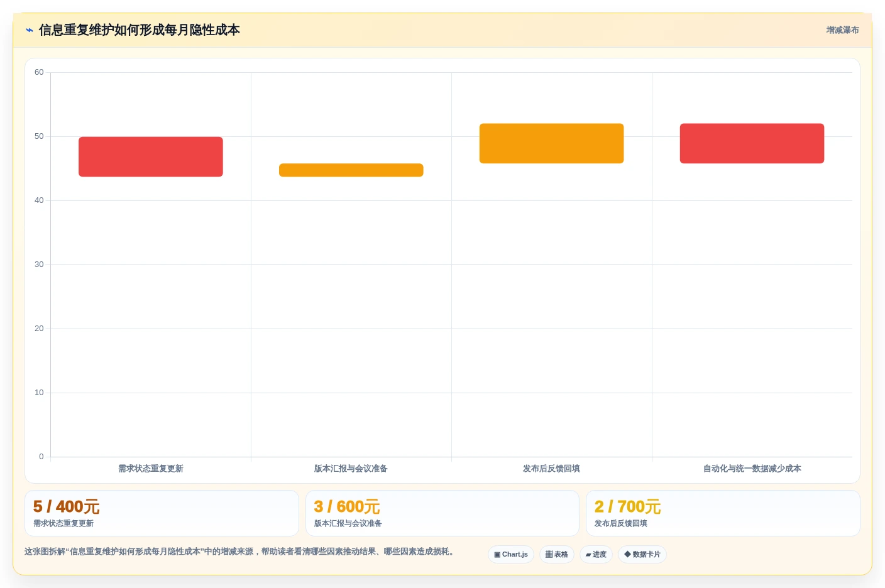Open the 3 / 600元 data card

coord(442,513)
